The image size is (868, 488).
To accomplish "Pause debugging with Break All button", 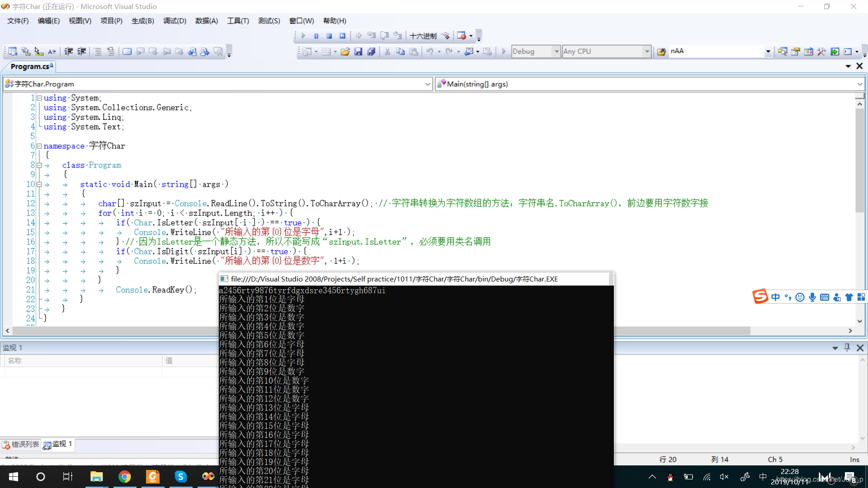I will coord(316,36).
